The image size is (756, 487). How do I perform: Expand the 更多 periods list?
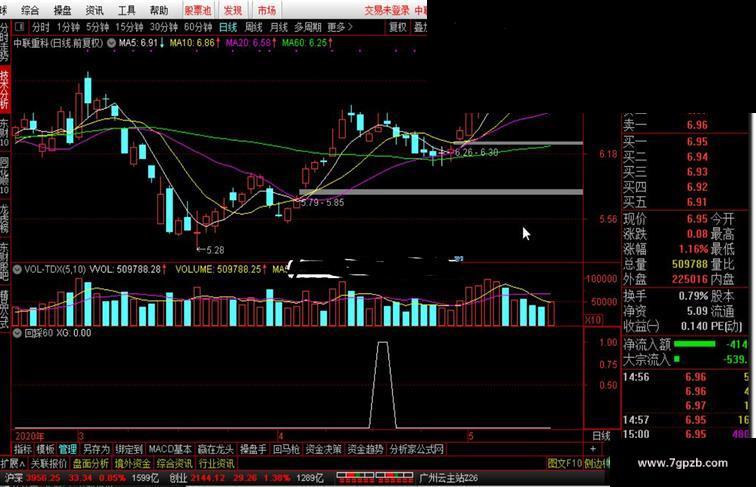click(x=340, y=27)
